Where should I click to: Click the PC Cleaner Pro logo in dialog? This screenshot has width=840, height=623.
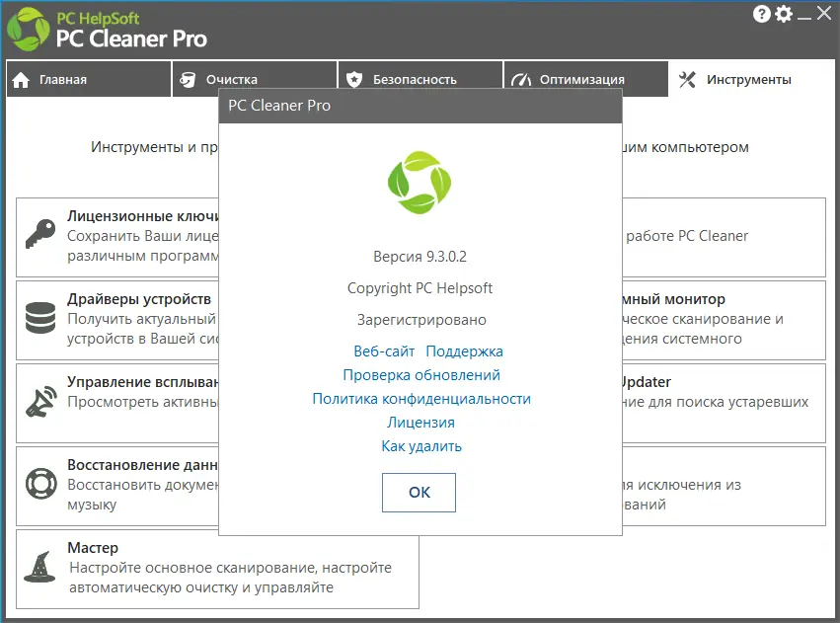[x=420, y=186]
